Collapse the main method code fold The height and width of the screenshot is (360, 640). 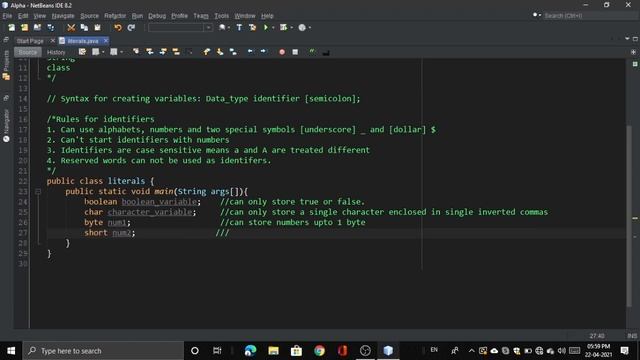[38, 191]
